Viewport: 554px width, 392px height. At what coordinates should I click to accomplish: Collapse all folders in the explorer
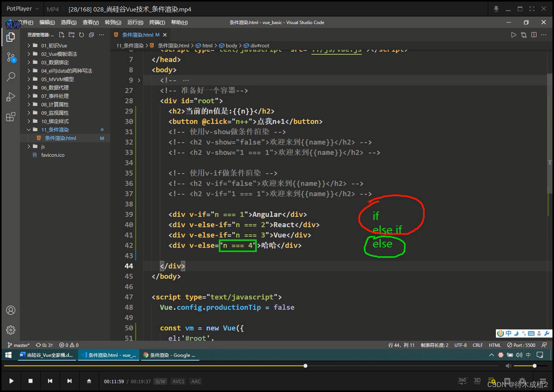[91, 35]
